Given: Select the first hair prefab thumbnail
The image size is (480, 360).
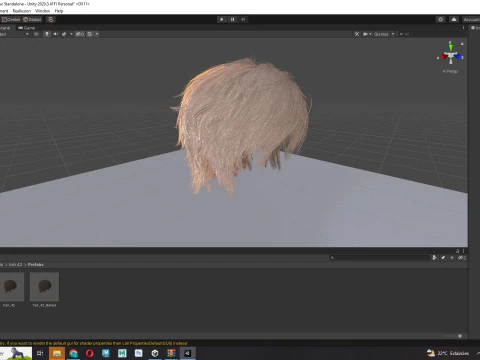Looking at the screenshot, I should click(x=11, y=287).
